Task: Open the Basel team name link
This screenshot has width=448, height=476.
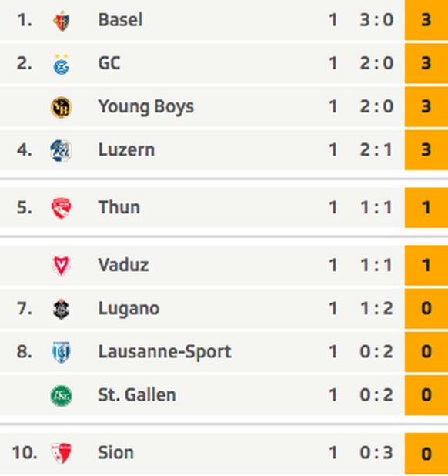Action: (120, 20)
